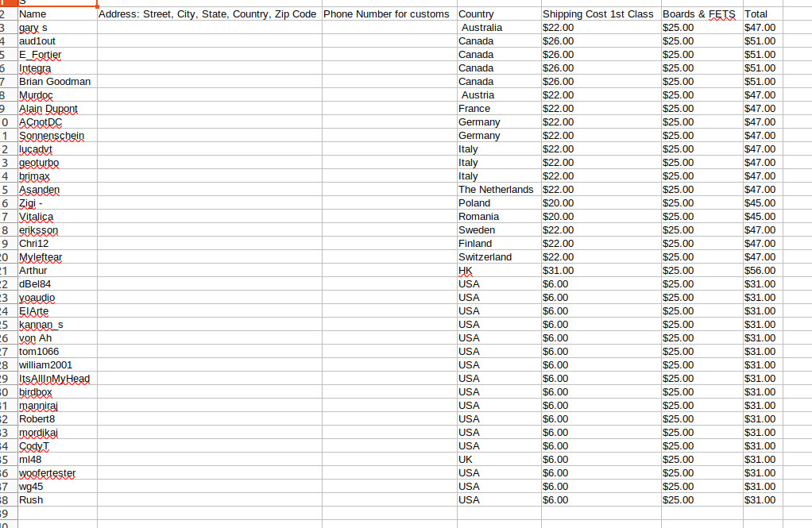Click the Brian Goodman cell
This screenshot has width=812, height=528.
point(57,81)
